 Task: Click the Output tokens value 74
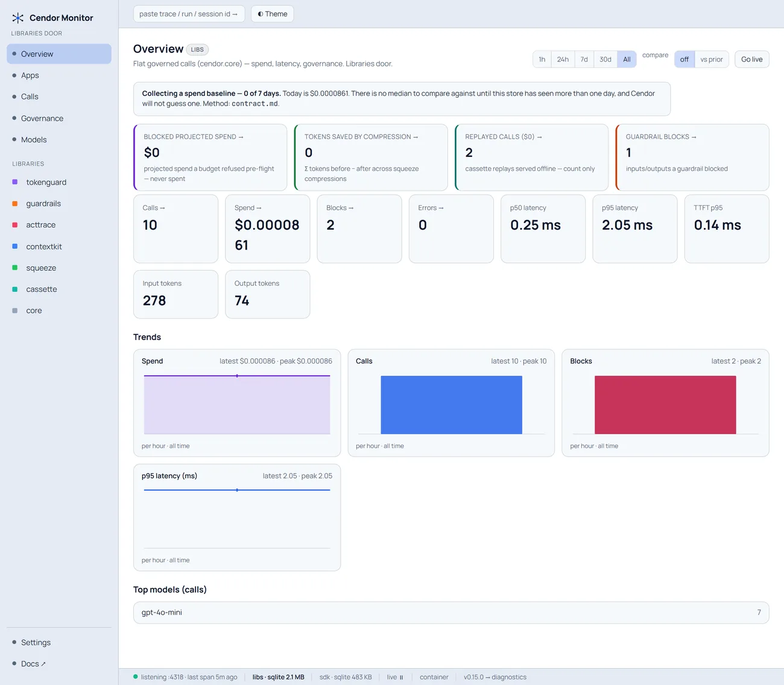(x=242, y=300)
